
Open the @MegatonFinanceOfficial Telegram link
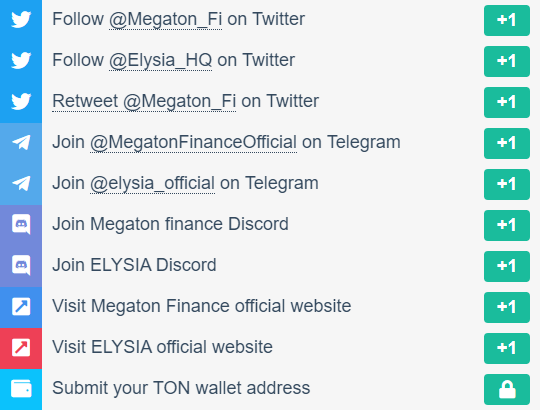click(x=193, y=142)
